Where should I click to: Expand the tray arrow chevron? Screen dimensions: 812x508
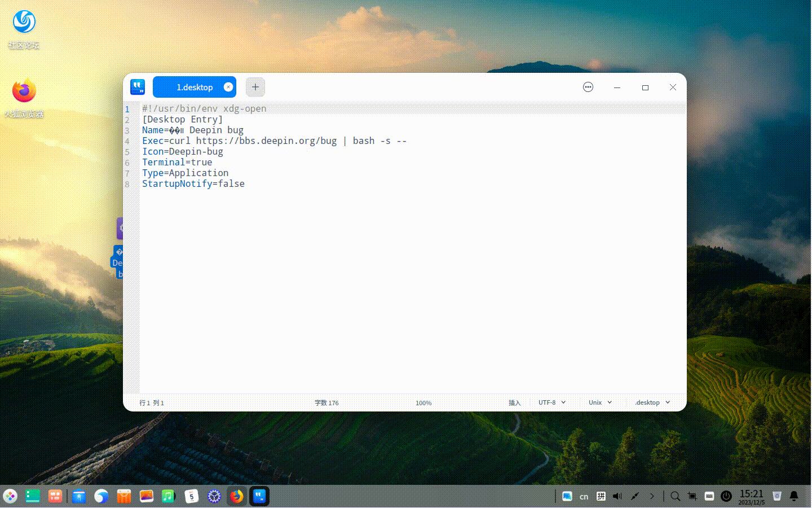pyautogui.click(x=652, y=496)
